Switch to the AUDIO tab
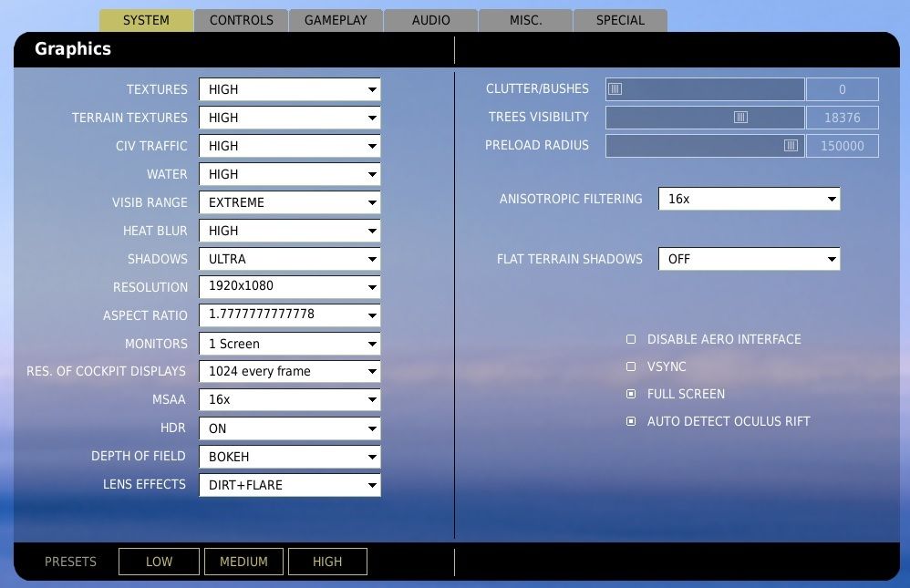The height and width of the screenshot is (588, 910). (429, 19)
